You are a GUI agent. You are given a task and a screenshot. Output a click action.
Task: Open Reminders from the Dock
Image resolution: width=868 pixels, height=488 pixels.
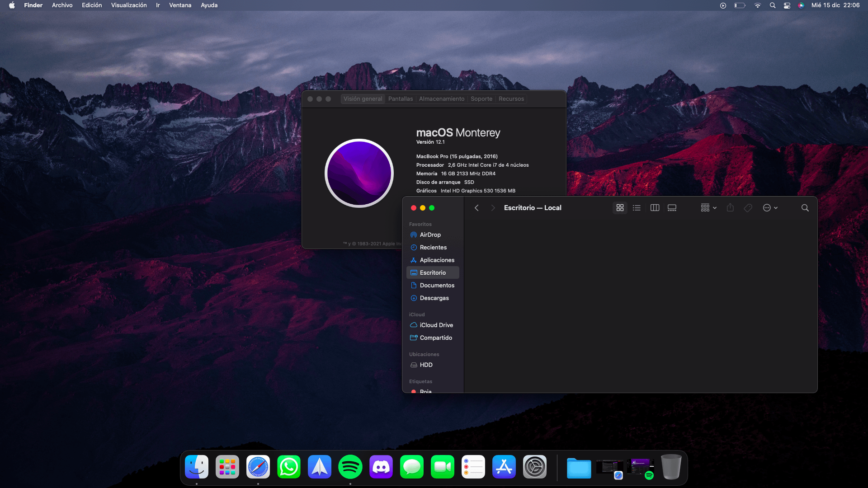coord(473,467)
